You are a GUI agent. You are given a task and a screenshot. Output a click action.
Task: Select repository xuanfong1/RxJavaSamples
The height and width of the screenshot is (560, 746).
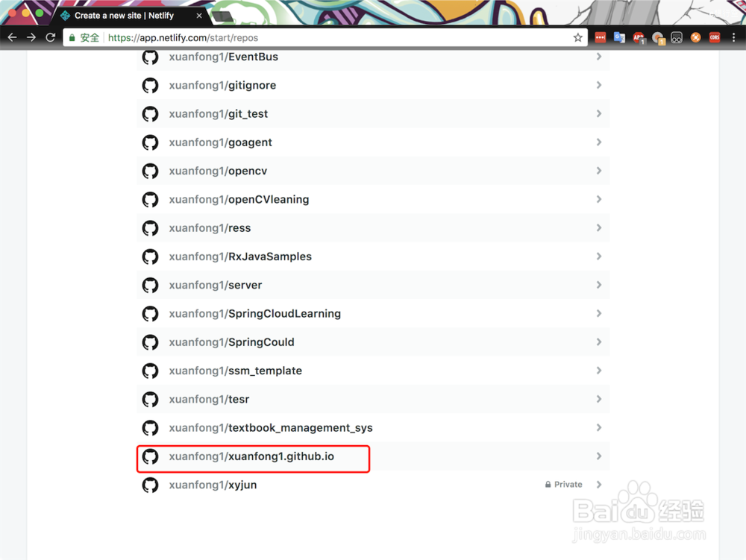click(373, 257)
